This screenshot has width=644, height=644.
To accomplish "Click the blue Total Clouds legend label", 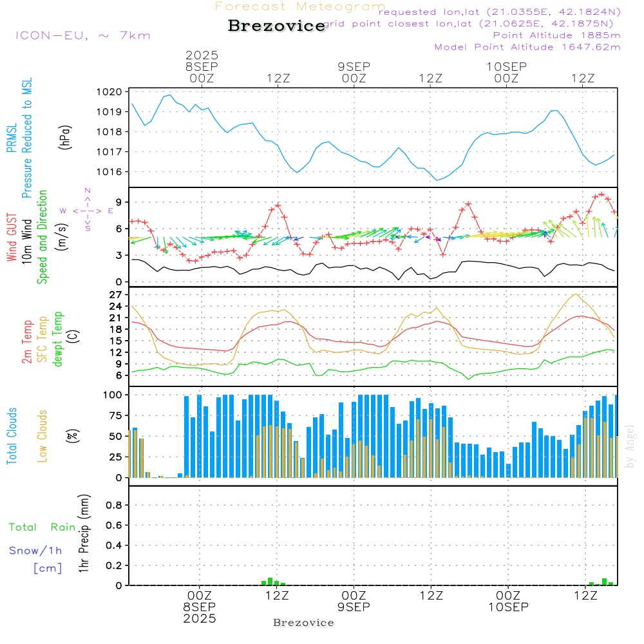I will pos(12,436).
